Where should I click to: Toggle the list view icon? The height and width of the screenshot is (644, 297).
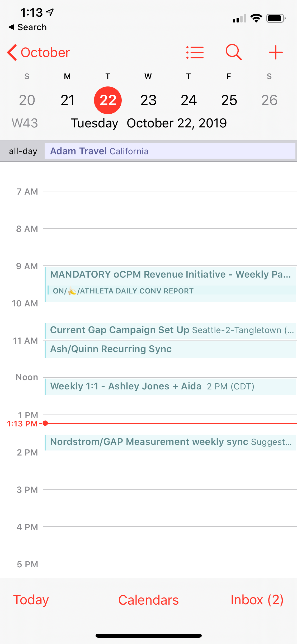195,52
